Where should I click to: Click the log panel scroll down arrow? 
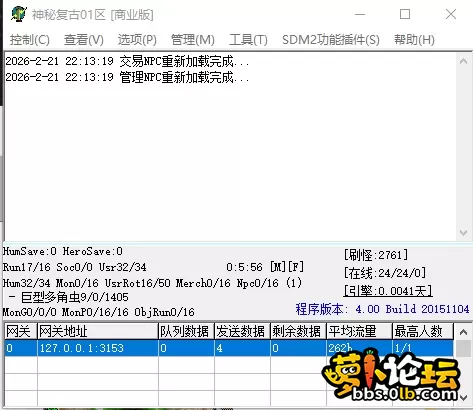pyautogui.click(x=463, y=232)
